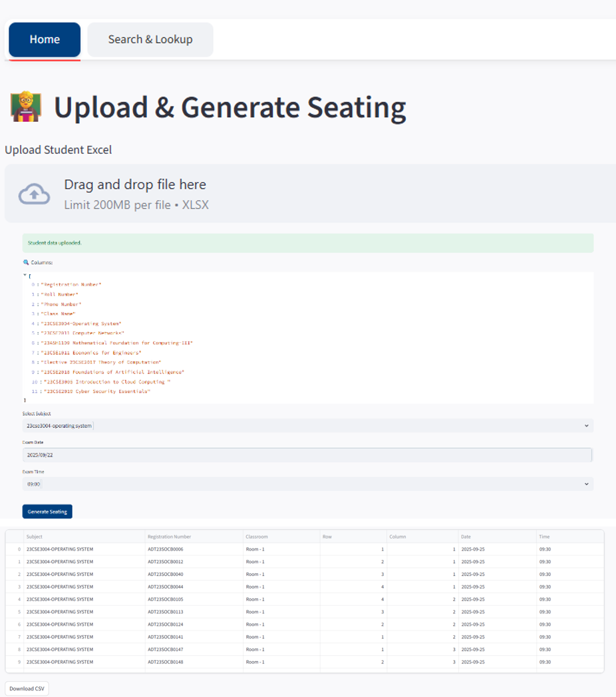Select the "Theory of Computation" JSON entry

[101, 362]
